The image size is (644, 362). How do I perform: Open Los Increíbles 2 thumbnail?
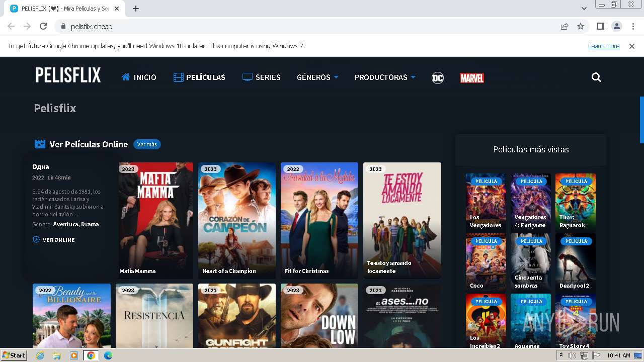click(486, 321)
